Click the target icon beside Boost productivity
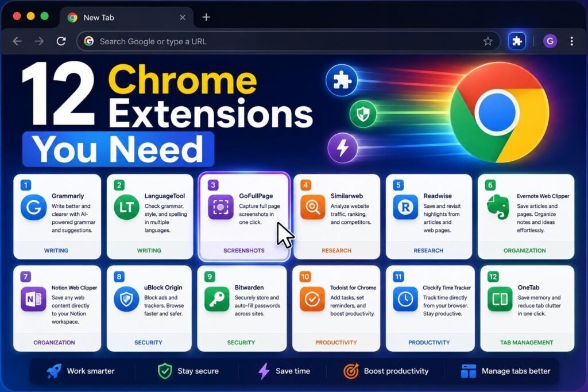The width and height of the screenshot is (588, 392). (351, 371)
